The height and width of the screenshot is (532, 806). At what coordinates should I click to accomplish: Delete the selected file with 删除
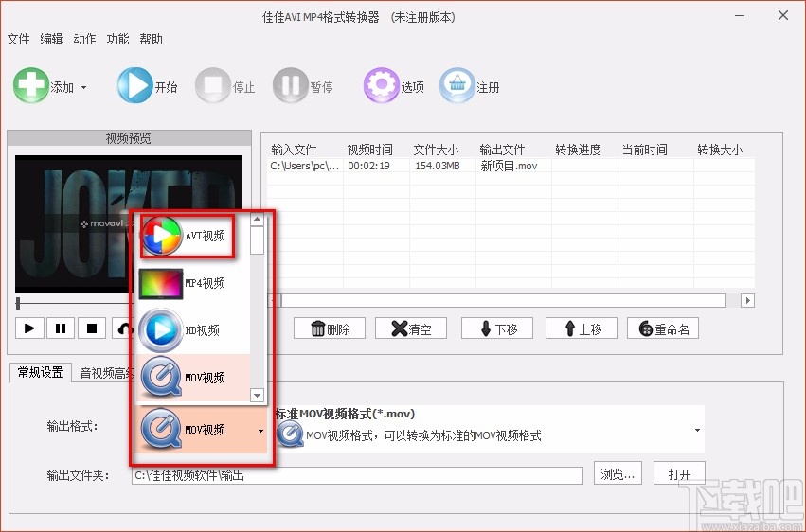pos(330,328)
